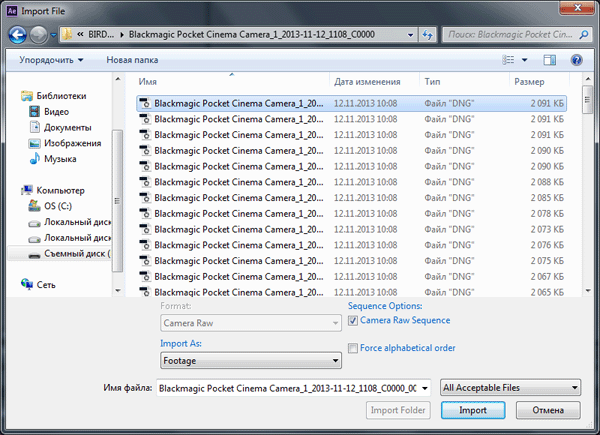The image size is (600, 435).
Task: Click the help question mark icon
Action: [576, 60]
